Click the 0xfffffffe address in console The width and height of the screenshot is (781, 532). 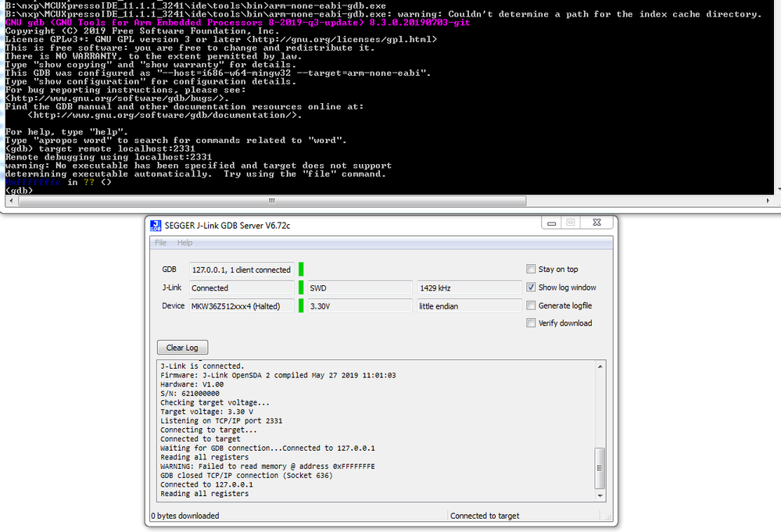tap(33, 182)
